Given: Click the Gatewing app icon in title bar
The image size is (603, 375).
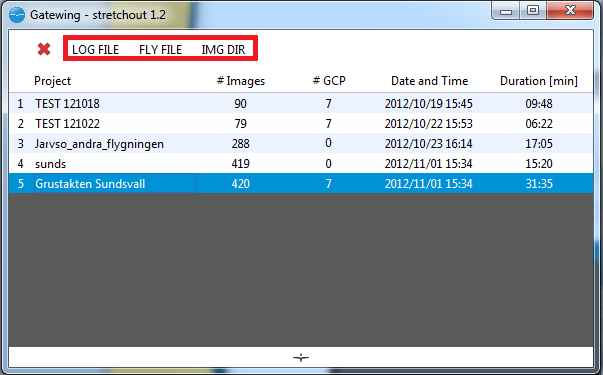Looking at the screenshot, I should pos(17,15).
